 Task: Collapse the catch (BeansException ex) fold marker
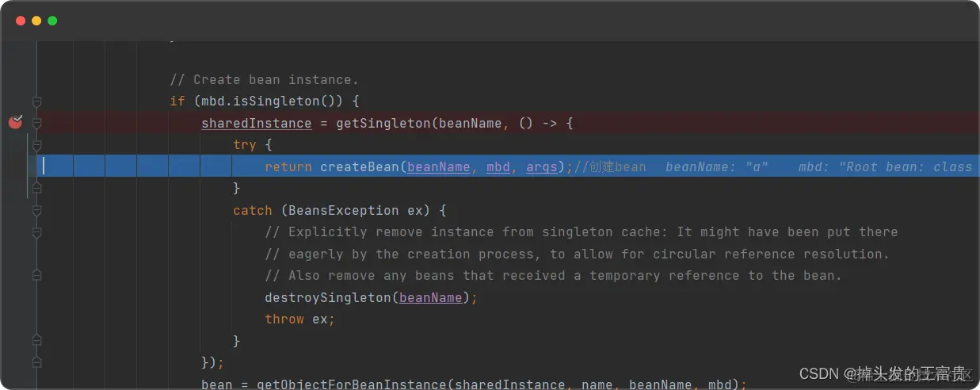point(36,211)
